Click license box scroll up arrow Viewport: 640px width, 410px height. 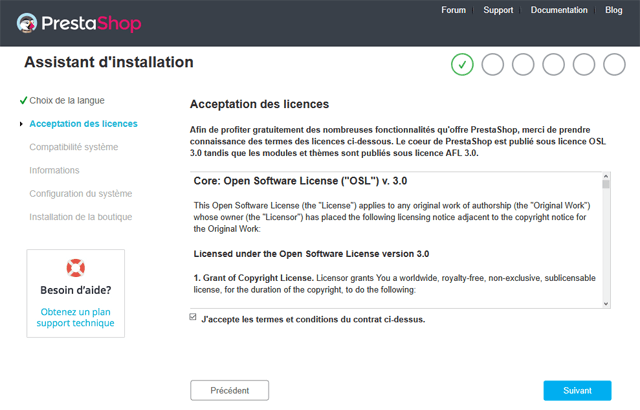point(606,176)
